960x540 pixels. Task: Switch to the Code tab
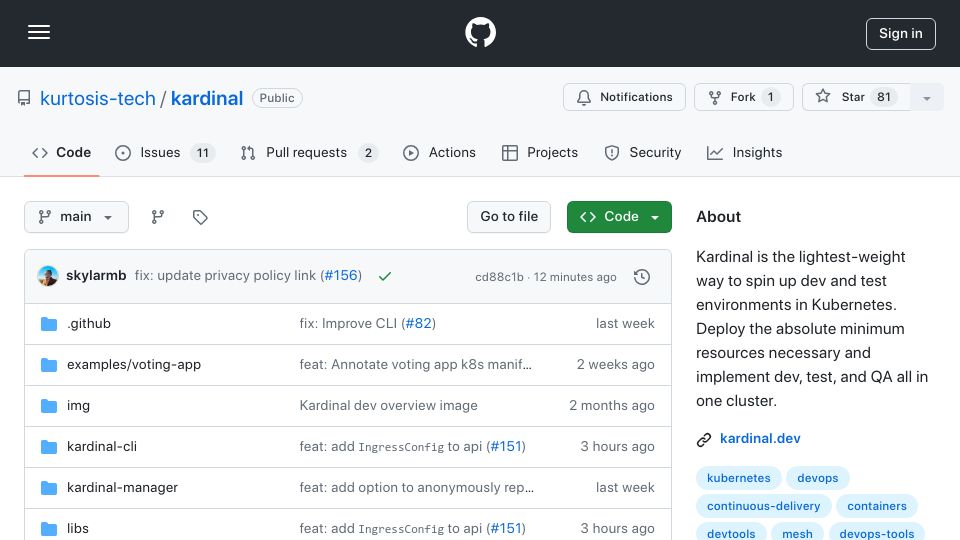pyautogui.click(x=62, y=152)
